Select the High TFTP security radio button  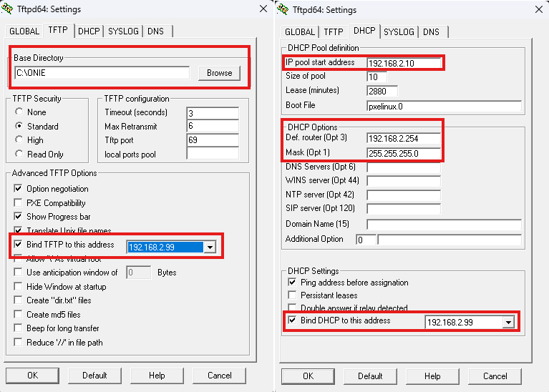(x=19, y=140)
